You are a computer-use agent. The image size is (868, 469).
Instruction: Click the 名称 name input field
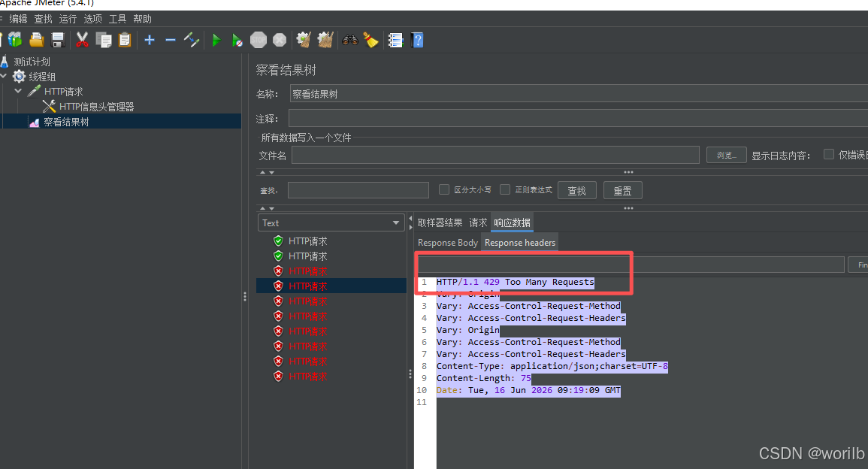click(x=579, y=94)
